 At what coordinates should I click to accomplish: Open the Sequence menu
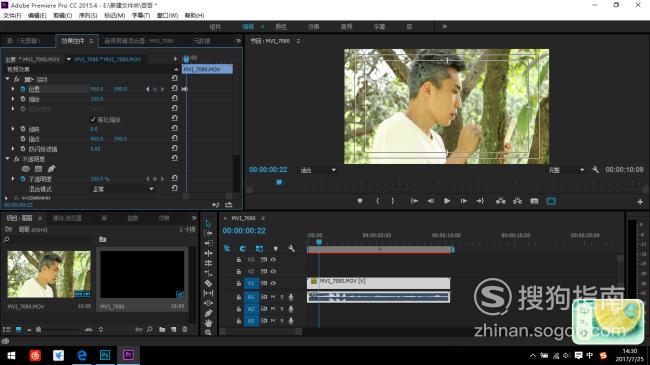click(88, 15)
